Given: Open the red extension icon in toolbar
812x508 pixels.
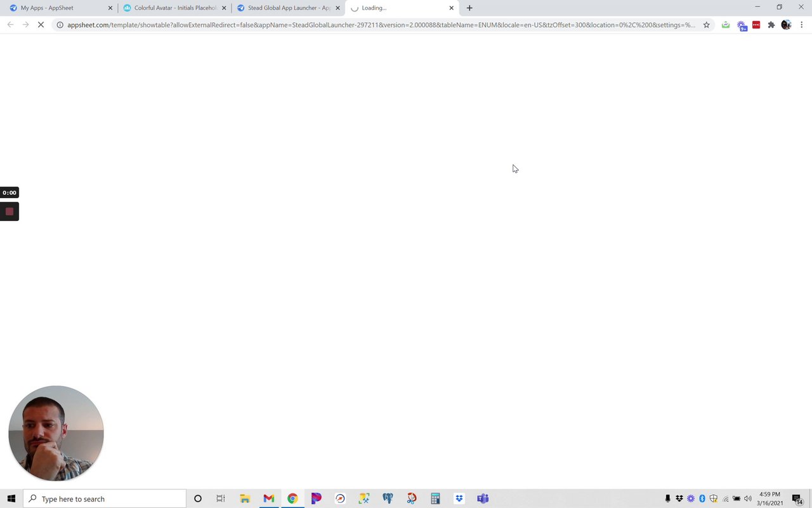Looking at the screenshot, I should pyautogui.click(x=756, y=25).
